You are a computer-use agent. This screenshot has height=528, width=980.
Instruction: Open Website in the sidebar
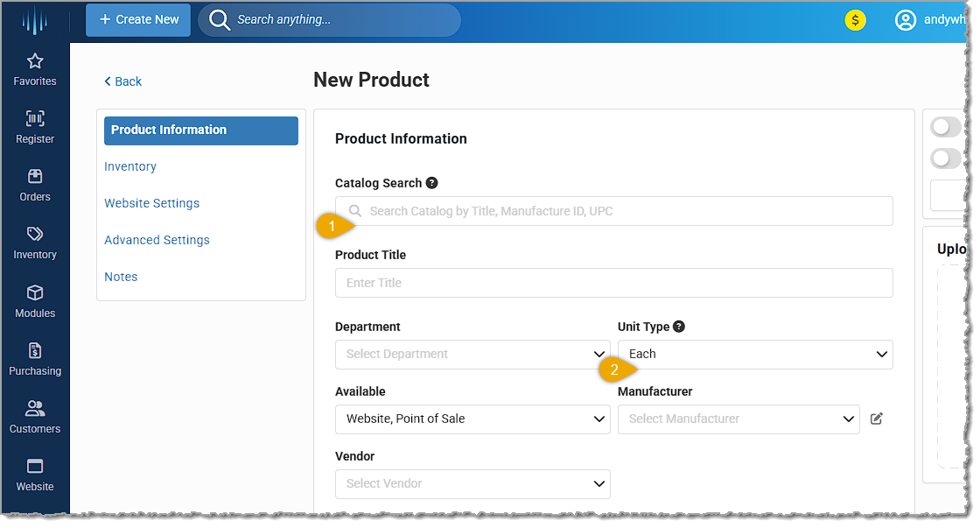click(x=35, y=475)
